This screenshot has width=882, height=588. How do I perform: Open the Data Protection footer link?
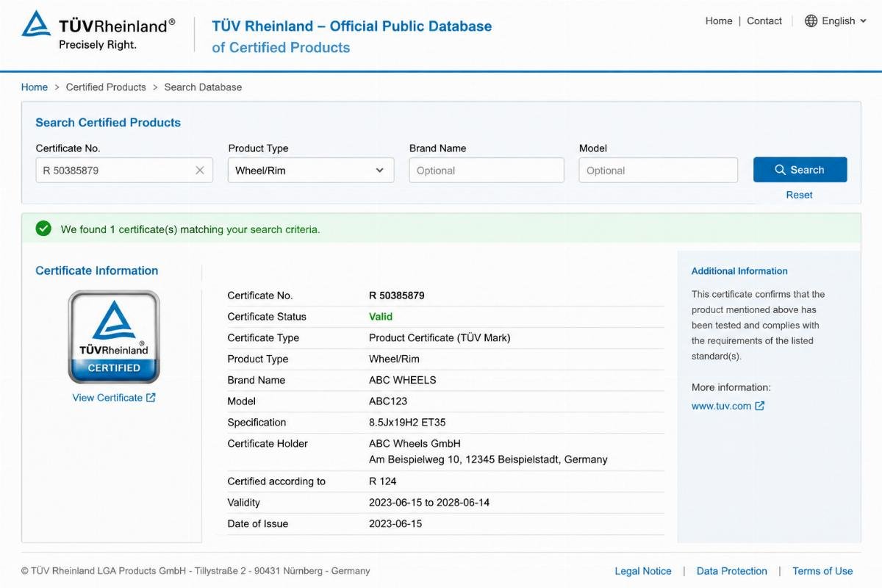point(732,571)
